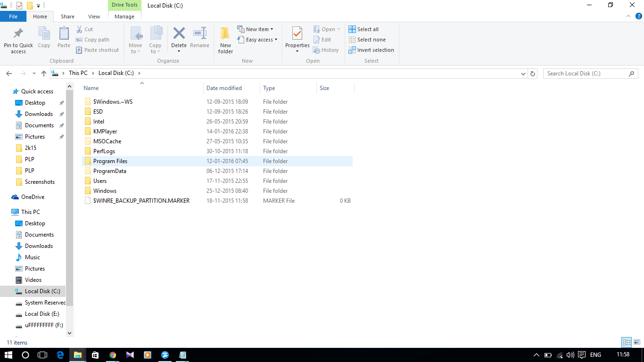This screenshot has height=362, width=644.
Task: Click the title bar Properties quick access icon
Action: click(19, 6)
